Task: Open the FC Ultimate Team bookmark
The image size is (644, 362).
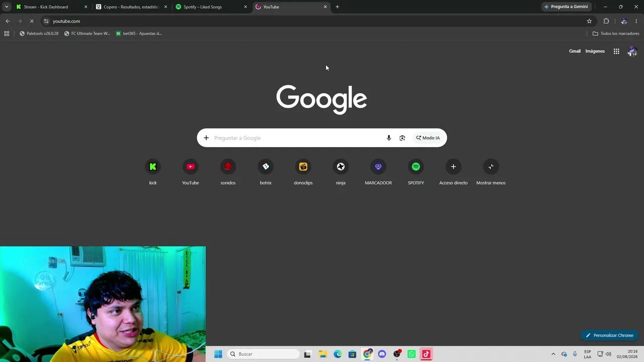Action: (87, 34)
